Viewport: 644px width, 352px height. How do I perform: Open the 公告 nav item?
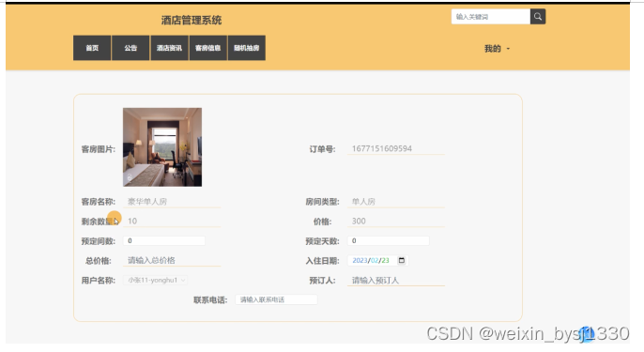coord(130,48)
